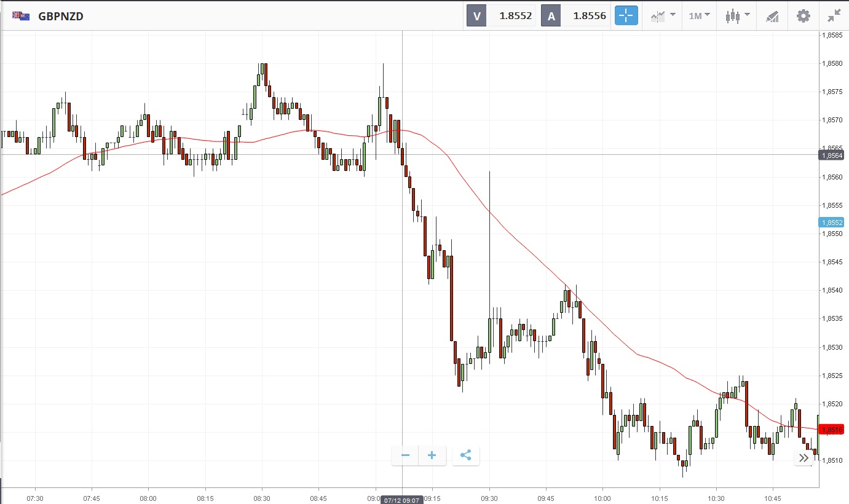Open the 1M timeframe dropdown
This screenshot has width=849, height=504.
[699, 16]
